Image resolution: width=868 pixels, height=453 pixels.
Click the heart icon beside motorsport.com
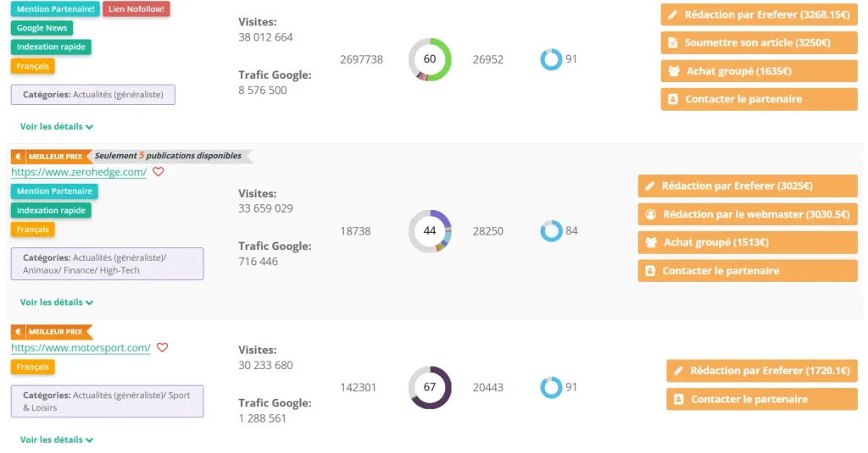[x=163, y=348]
